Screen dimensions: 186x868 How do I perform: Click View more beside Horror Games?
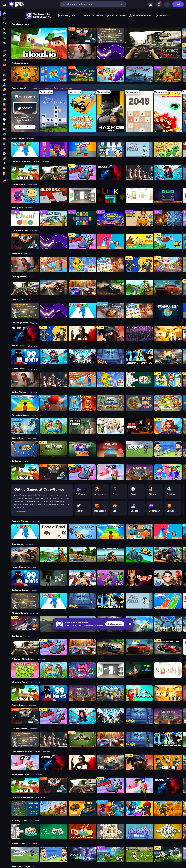tap(32, 567)
